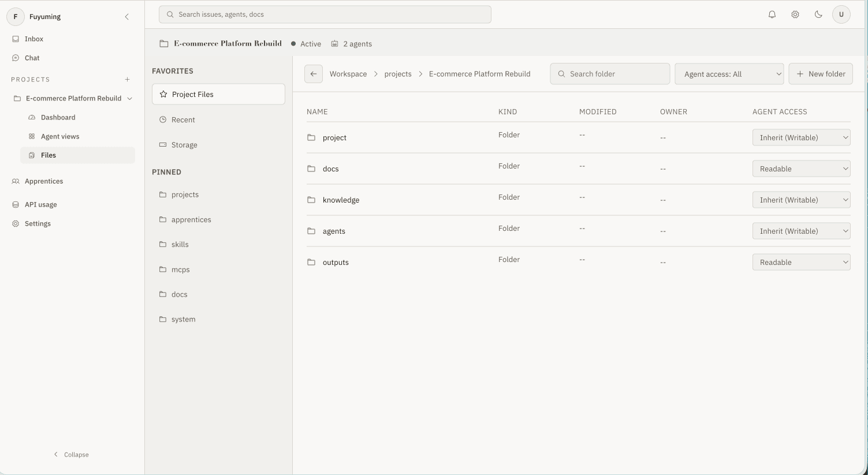Open user avatar U menu
This screenshot has height=475, width=868.
(841, 14)
